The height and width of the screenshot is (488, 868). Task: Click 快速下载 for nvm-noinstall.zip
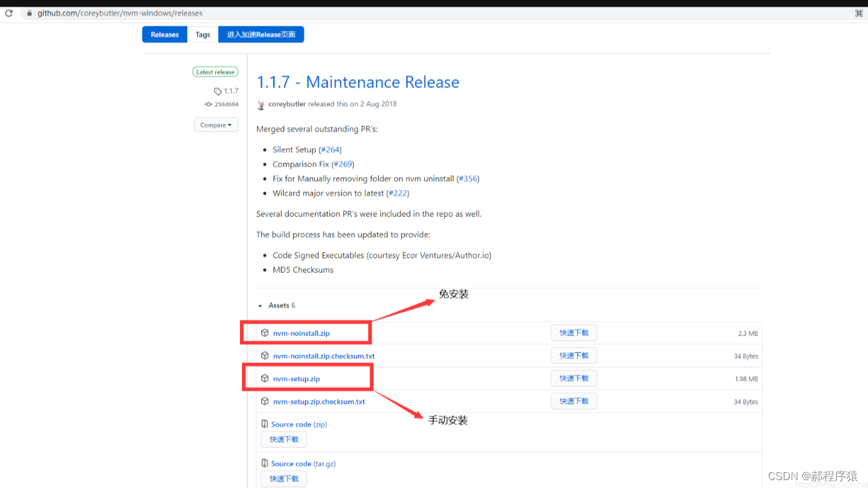click(x=574, y=333)
